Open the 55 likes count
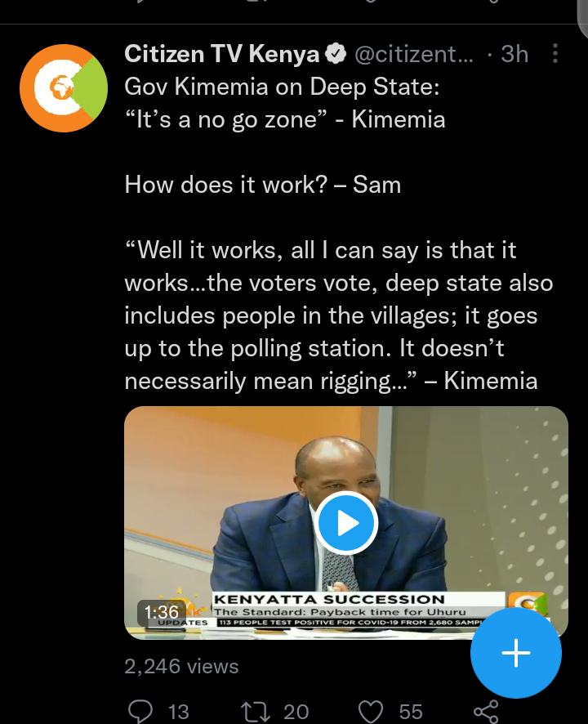The image size is (588, 724). click(411, 712)
